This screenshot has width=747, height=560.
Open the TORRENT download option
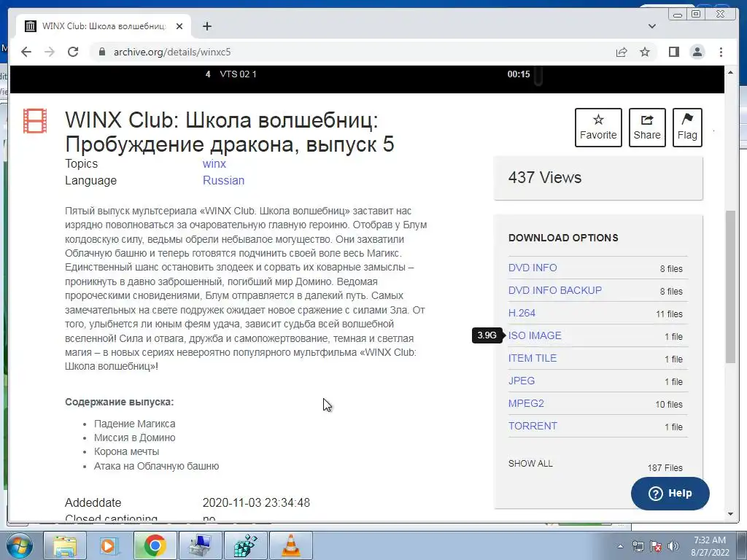(533, 426)
